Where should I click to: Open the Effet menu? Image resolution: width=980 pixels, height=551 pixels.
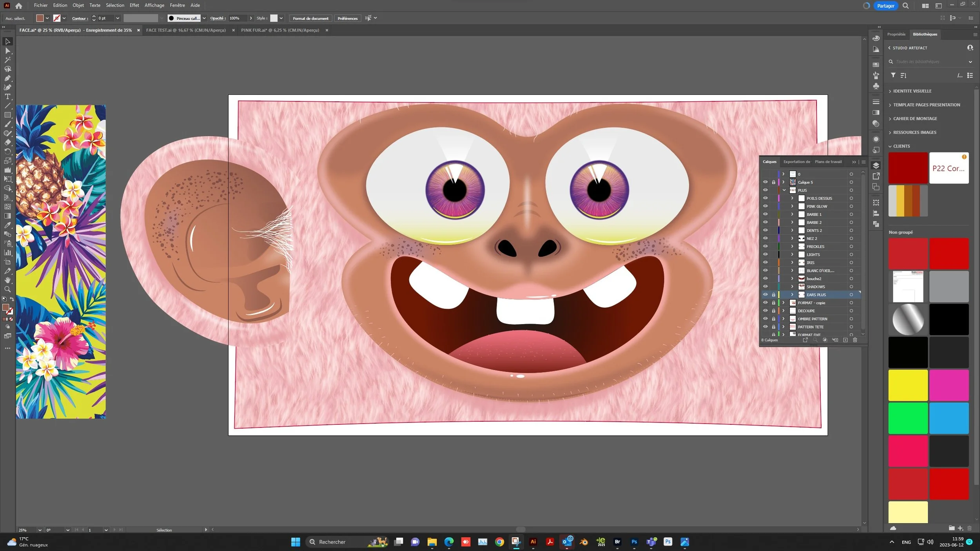coord(134,5)
